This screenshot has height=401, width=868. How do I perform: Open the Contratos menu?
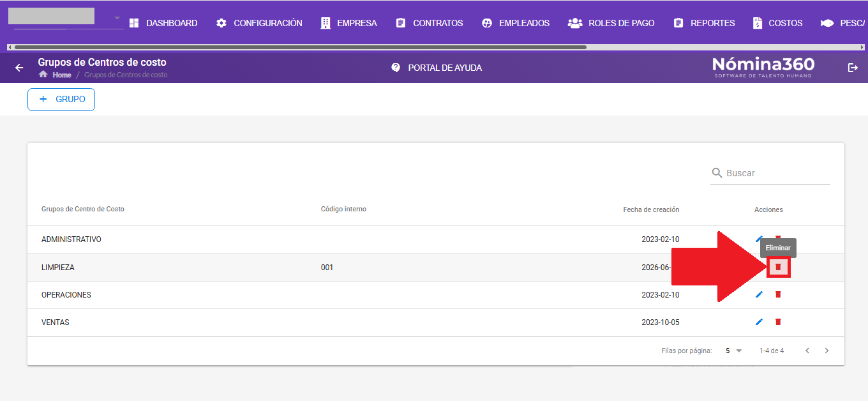point(430,23)
